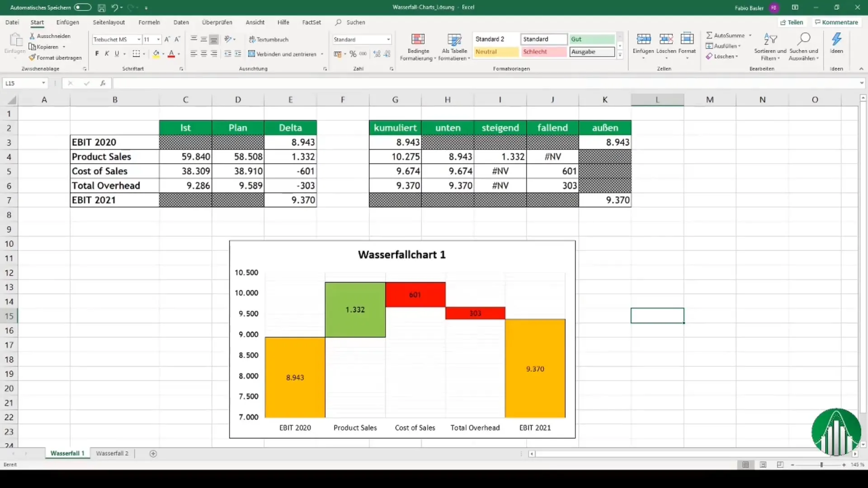Toggle bold F formatting
The height and width of the screenshot is (488, 868).
[97, 54]
